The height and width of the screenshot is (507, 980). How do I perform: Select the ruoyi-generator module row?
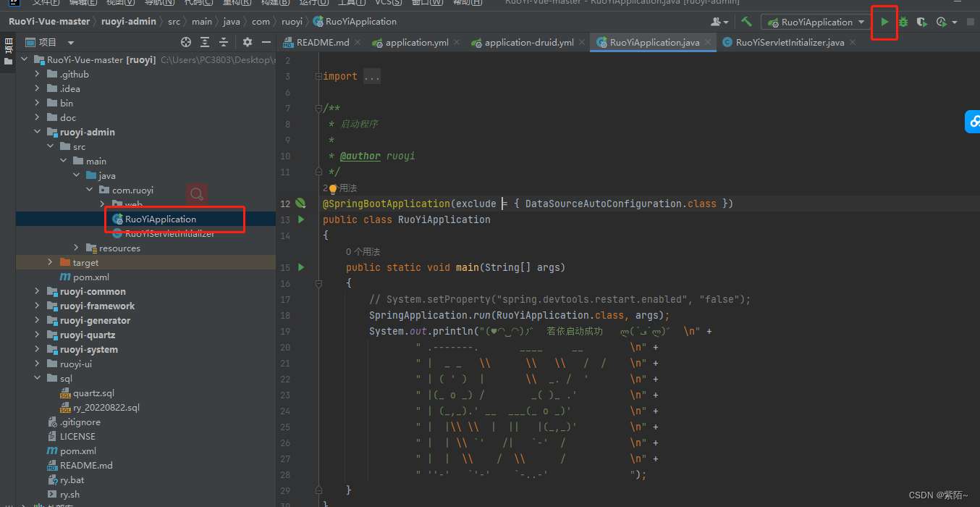coord(145,320)
